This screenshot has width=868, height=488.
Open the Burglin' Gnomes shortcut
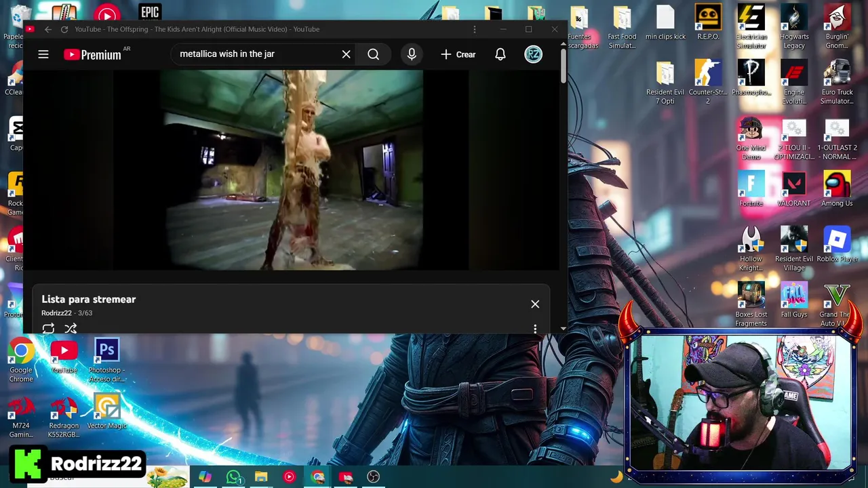pyautogui.click(x=837, y=27)
